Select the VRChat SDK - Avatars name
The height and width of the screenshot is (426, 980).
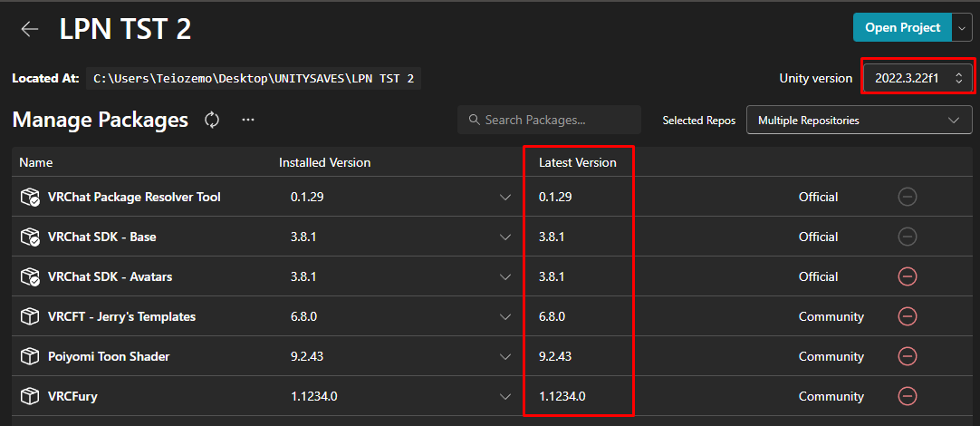(x=110, y=276)
